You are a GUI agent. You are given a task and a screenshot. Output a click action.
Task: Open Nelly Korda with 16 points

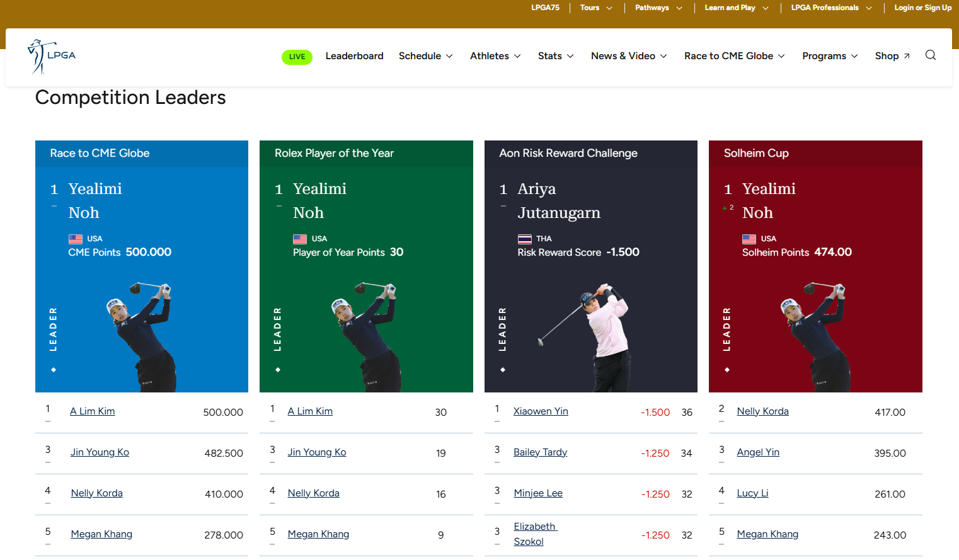tap(313, 493)
